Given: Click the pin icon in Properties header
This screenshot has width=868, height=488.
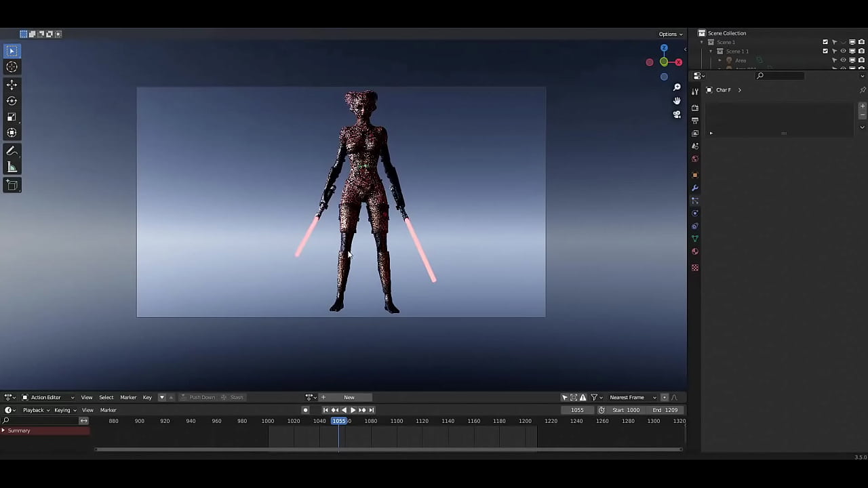Looking at the screenshot, I should [863, 90].
